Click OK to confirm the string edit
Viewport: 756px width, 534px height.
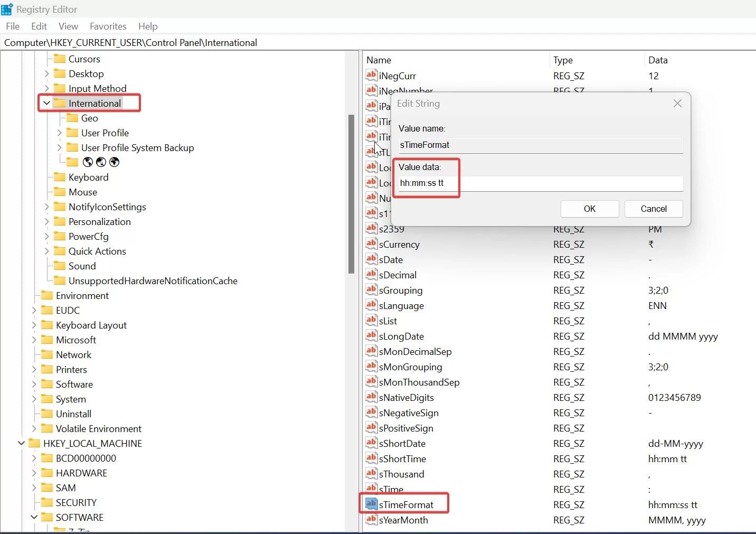[x=590, y=209]
